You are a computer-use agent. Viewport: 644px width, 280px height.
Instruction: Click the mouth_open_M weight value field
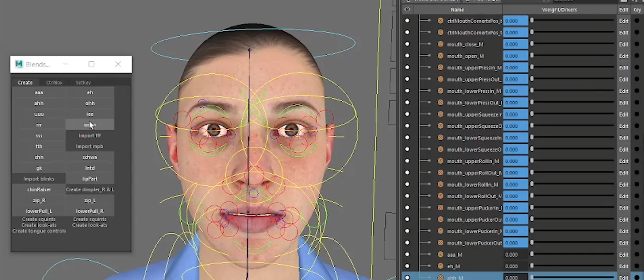point(516,56)
